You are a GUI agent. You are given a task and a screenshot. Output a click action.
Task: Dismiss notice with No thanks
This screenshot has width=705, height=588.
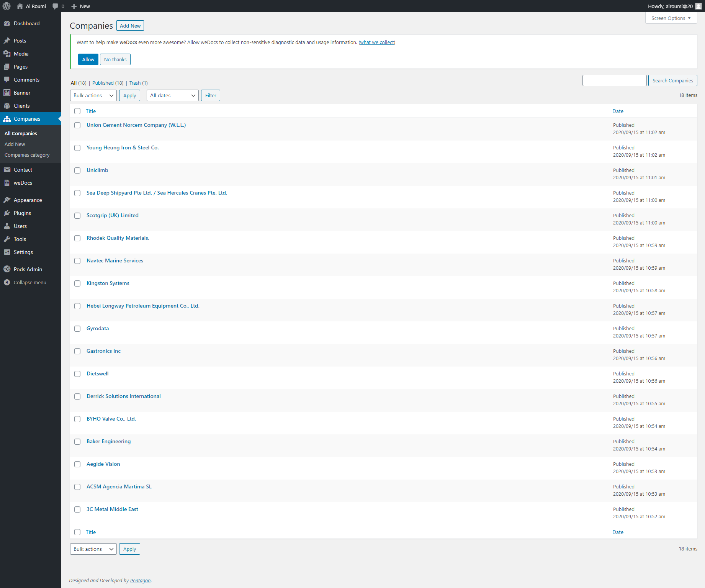coord(115,59)
